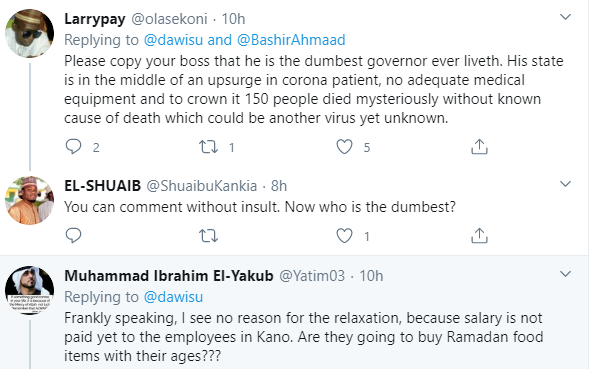Open Larrypay's display name profile

click(x=95, y=19)
